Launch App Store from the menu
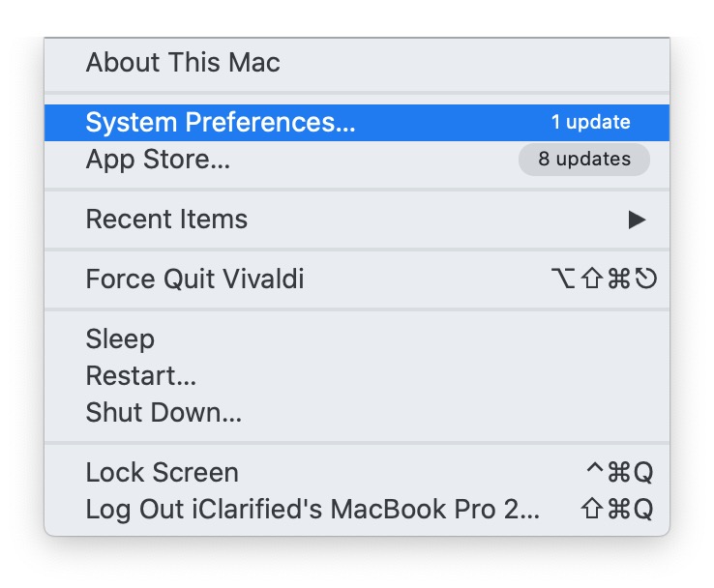The width and height of the screenshot is (714, 588). [x=158, y=160]
